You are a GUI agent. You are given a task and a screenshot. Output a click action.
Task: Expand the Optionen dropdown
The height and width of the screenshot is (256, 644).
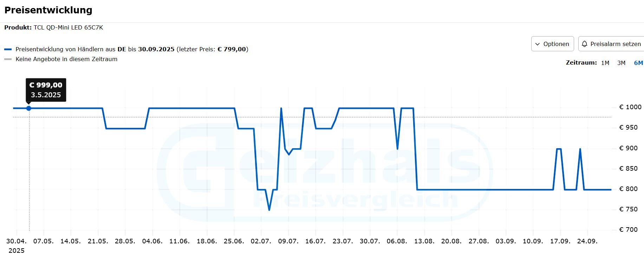[x=552, y=44]
